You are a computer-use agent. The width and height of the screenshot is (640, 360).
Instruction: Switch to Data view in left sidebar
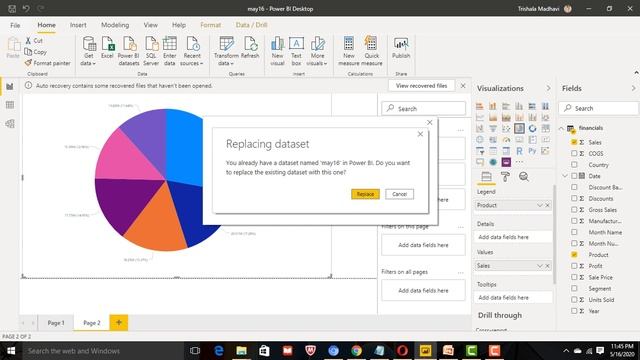[x=10, y=105]
